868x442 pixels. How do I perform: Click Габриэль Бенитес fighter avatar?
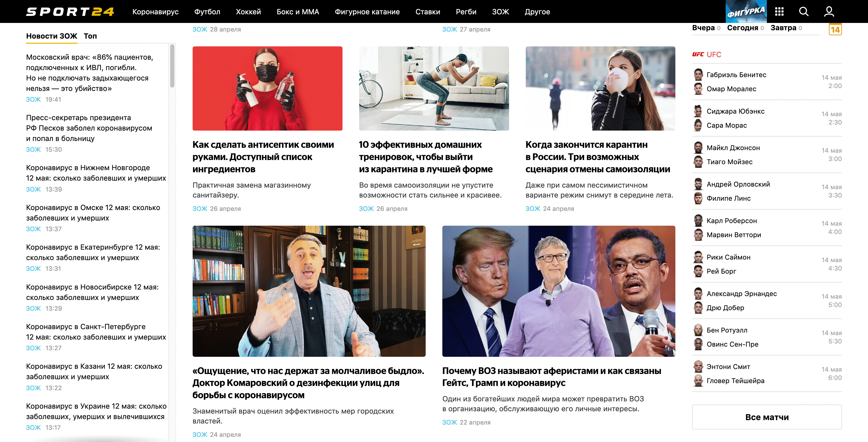[698, 75]
